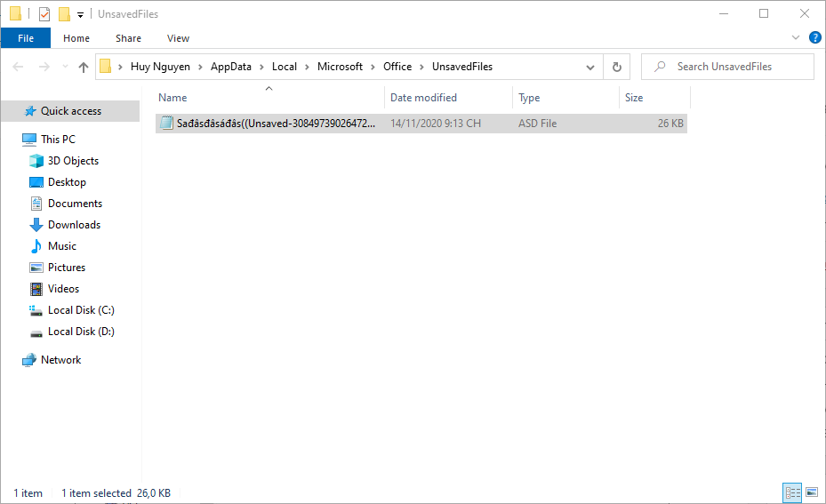Switch to the View ribbon tab

178,38
